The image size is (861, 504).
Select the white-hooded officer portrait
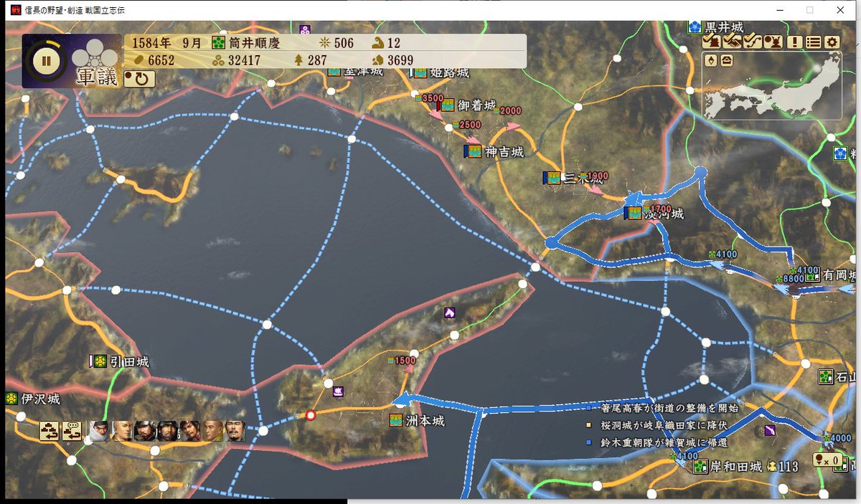[x=99, y=430]
